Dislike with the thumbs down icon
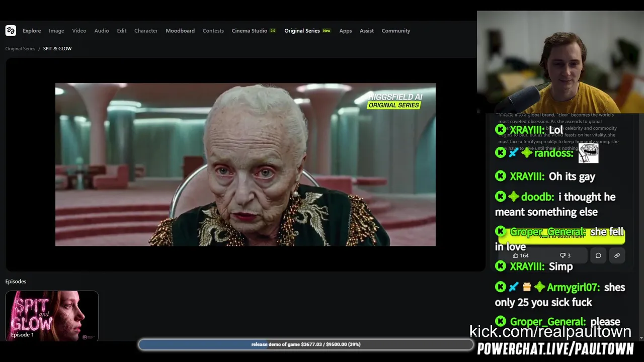644x362 pixels. coord(566,255)
